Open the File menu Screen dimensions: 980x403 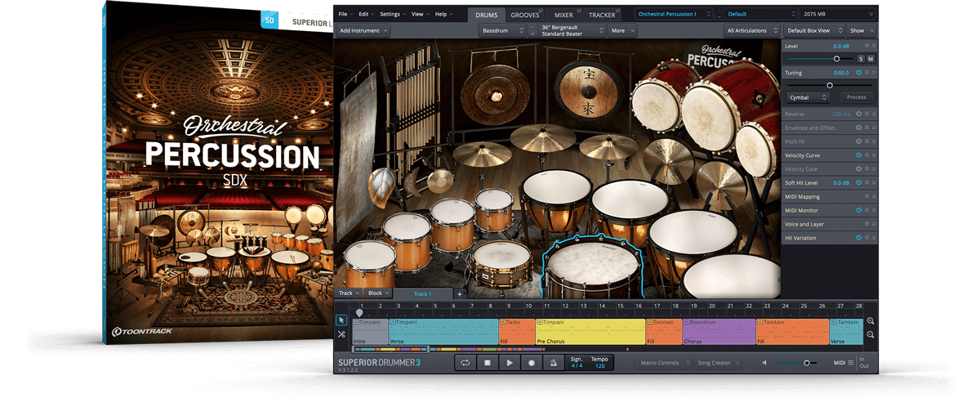coord(345,14)
